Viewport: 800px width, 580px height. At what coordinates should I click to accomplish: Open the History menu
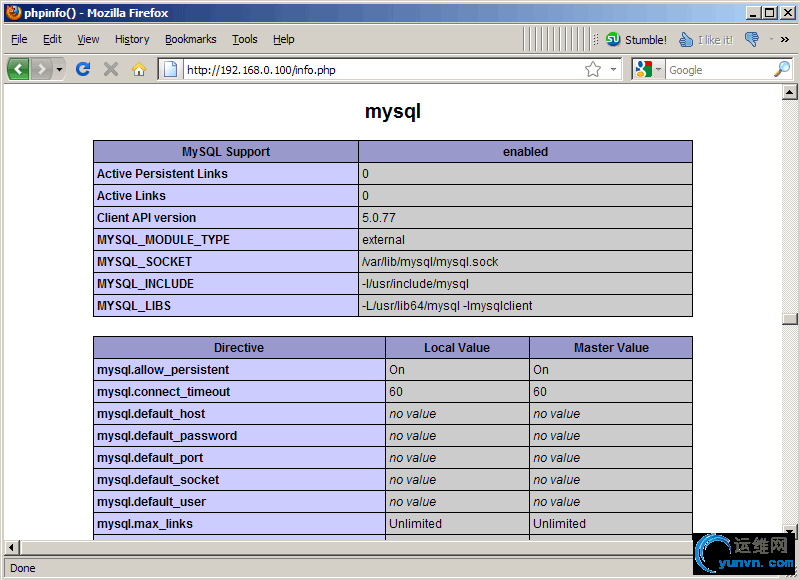click(x=132, y=39)
